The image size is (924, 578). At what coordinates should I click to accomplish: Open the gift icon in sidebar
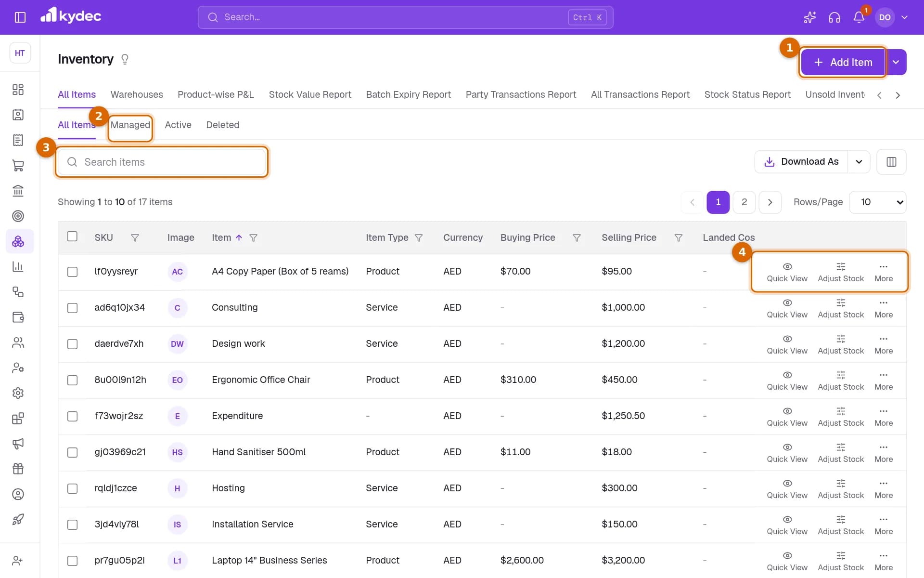[18, 469]
